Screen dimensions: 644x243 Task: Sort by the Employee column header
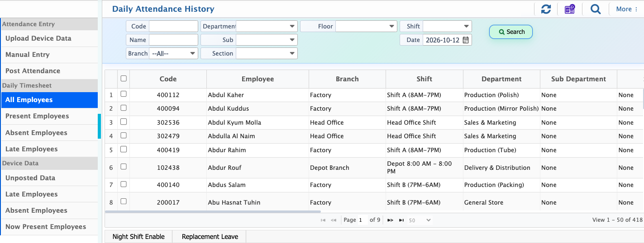click(x=258, y=79)
